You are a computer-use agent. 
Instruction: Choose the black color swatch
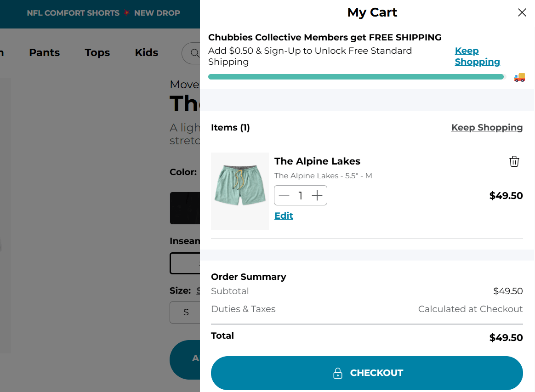[185, 208]
